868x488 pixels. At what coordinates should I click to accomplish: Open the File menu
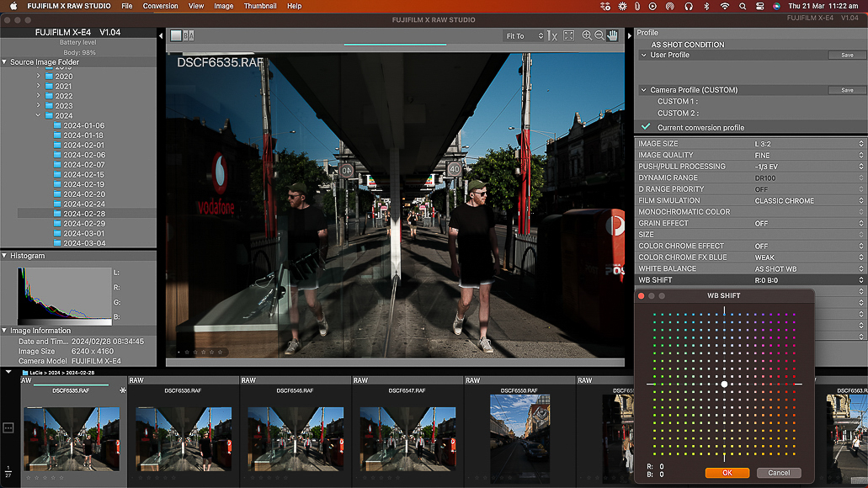point(127,6)
